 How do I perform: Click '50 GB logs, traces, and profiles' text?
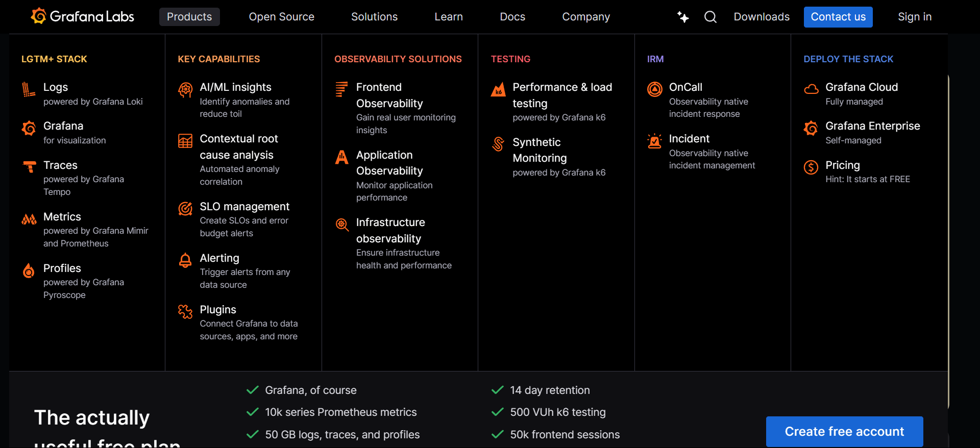pyautogui.click(x=342, y=435)
